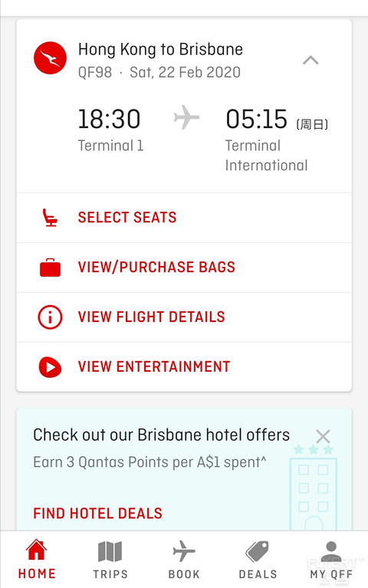Viewport: 368px width, 588px height.
Task: Open View Flight Details
Action: point(184,317)
